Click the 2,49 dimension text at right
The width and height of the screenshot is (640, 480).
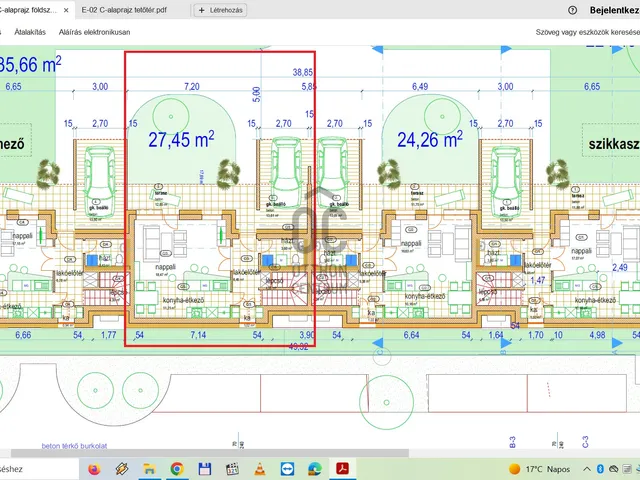point(620,268)
